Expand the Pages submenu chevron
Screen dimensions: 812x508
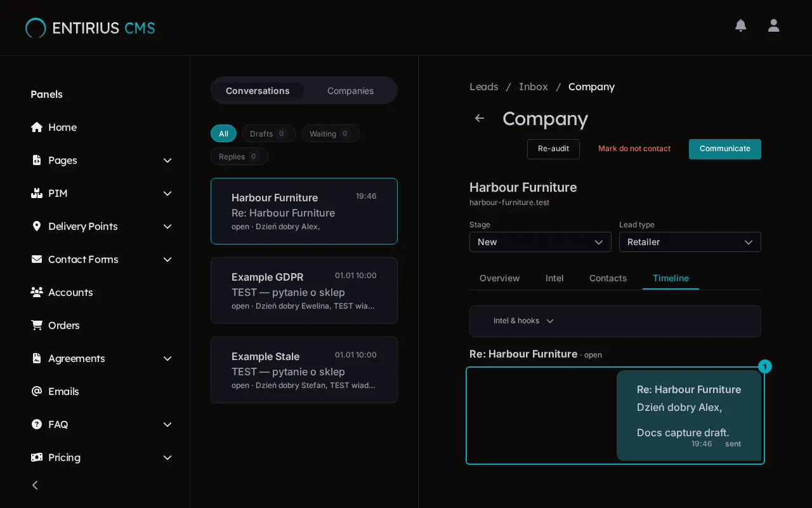[167, 160]
